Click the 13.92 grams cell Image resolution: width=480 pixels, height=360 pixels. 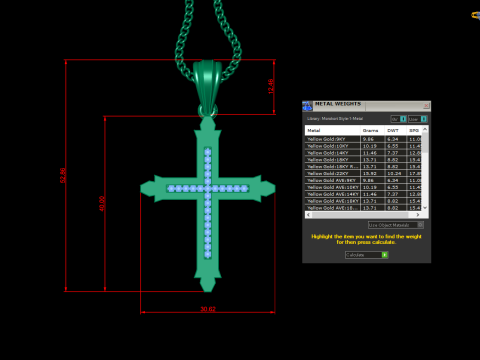point(372,173)
